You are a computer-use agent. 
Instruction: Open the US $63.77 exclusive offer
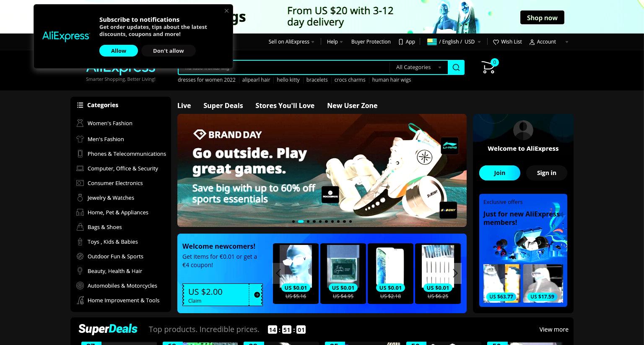click(x=501, y=283)
